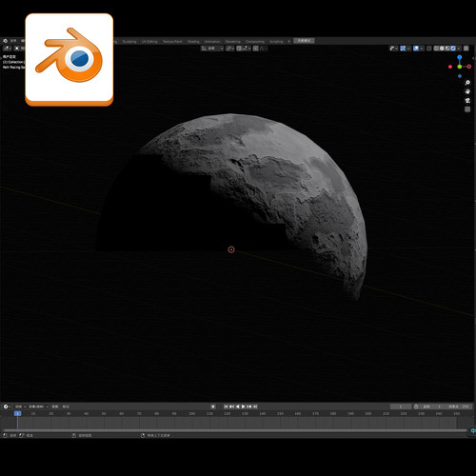476x476 pixels.
Task: Open the 3D viewport editor type selector
Action: click(x=8, y=49)
